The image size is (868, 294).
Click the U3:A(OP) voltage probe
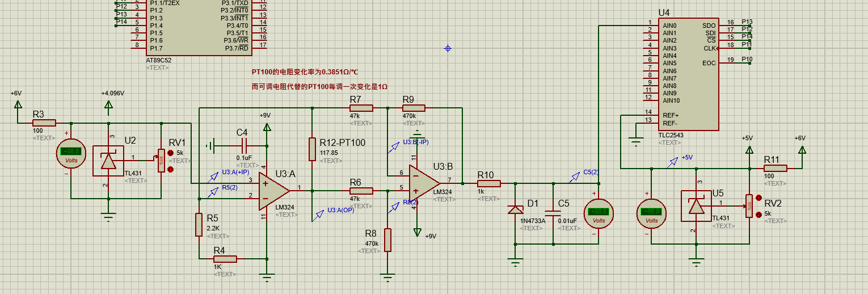318,216
